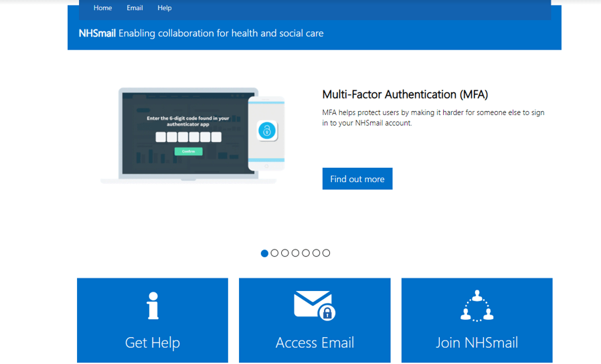Select the fourth carousel slide dot

tap(295, 253)
